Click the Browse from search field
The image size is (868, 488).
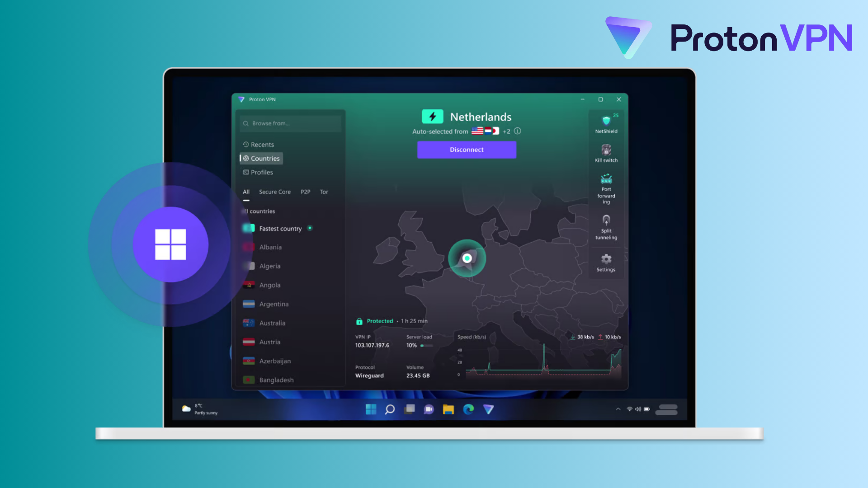click(291, 123)
